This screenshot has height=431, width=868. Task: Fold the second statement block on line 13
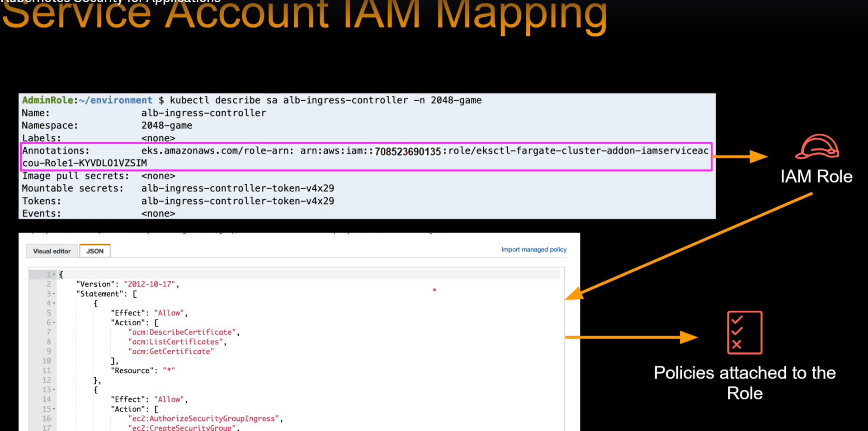(x=54, y=389)
